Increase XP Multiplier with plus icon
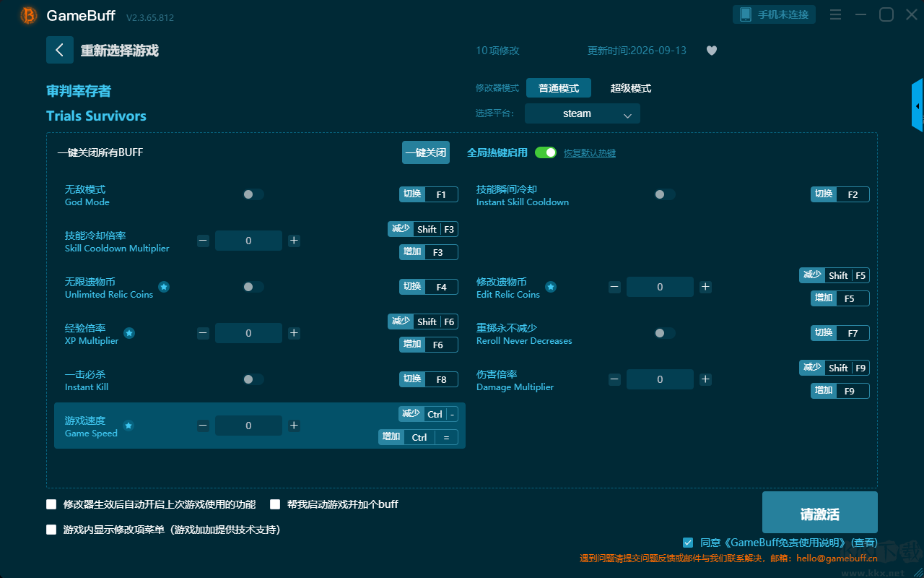924x578 pixels. [x=294, y=333]
